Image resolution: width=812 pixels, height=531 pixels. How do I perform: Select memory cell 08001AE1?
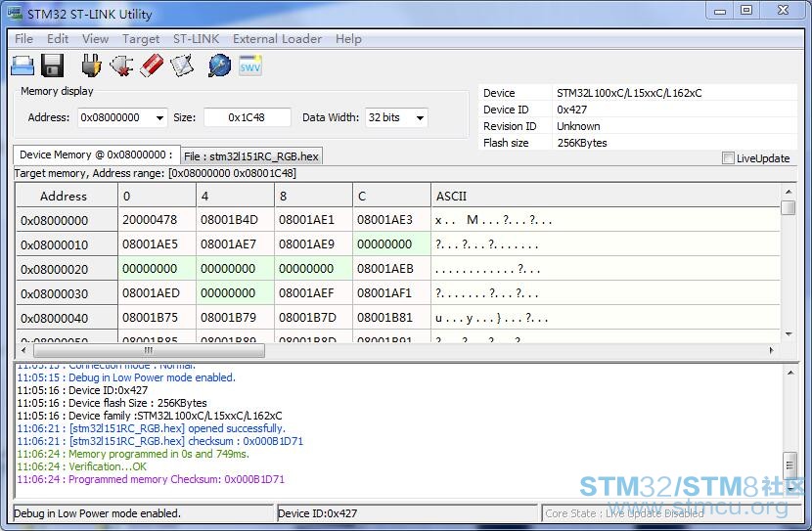313,220
